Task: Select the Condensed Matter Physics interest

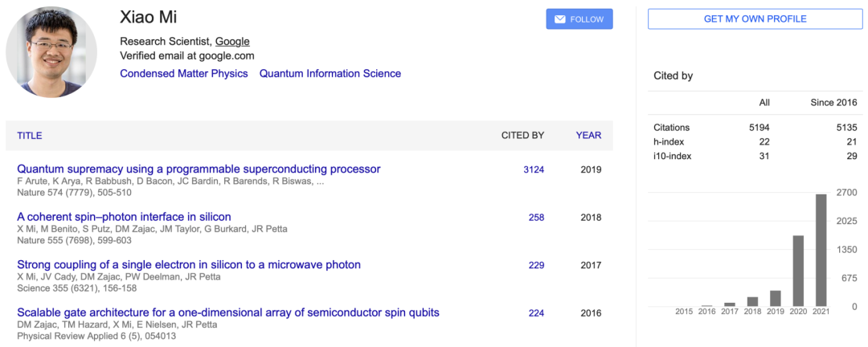Action: pyautogui.click(x=182, y=73)
